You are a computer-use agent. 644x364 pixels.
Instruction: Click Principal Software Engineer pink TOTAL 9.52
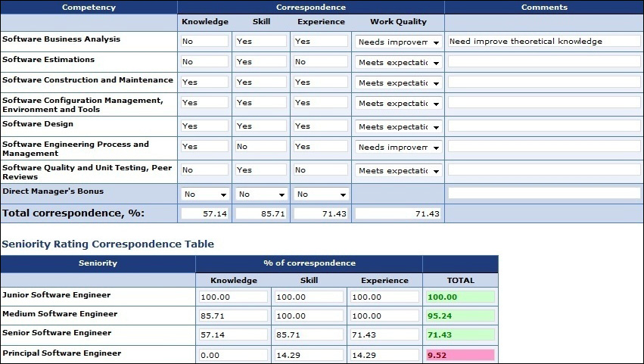[460, 355]
